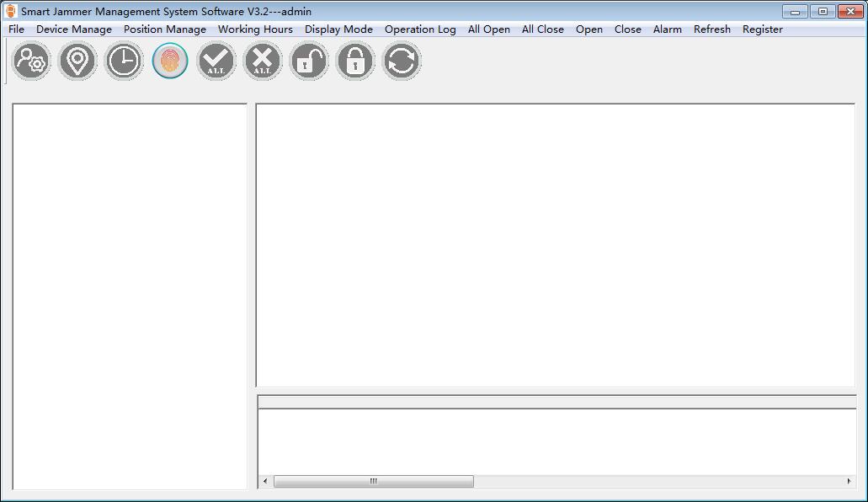Screen dimensions: 868x502
Task: Click the unlocked padlock toolbar icon
Action: (x=309, y=61)
